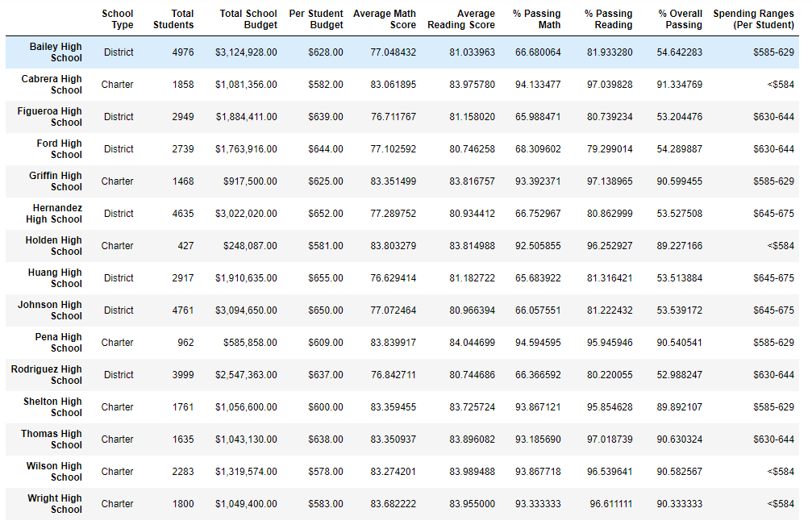Image resolution: width=812 pixels, height=529 pixels.
Task: Click Thomas High School's 90.630324 overall passing
Action: tap(680, 439)
